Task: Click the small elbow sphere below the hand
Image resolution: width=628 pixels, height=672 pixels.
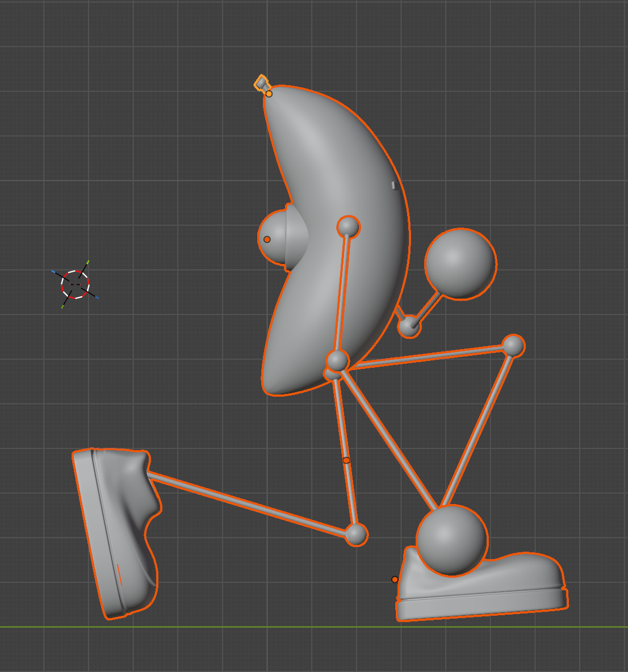Action: (409, 326)
